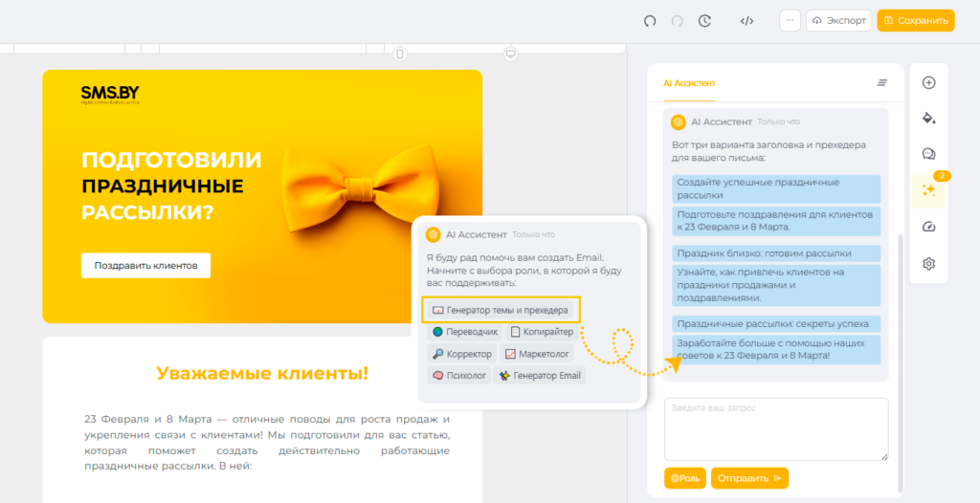Click AI Ассистент avatar icon in side panel
The height and width of the screenshot is (503, 980).
pyautogui.click(x=679, y=121)
